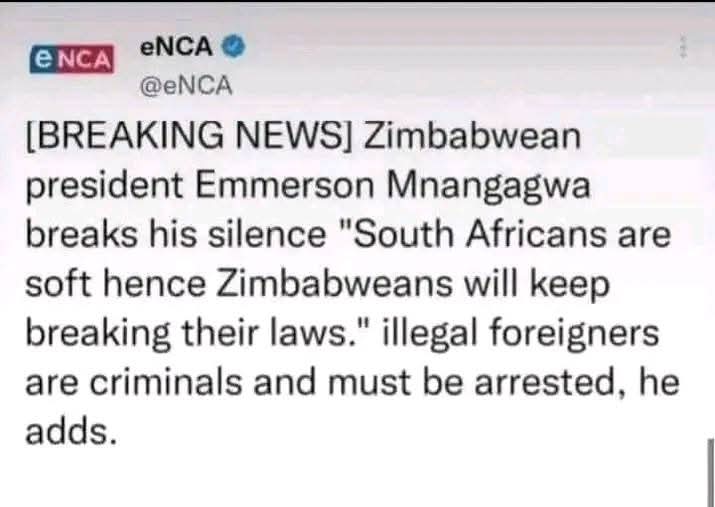Click the blue verified badge beside eNCA

(234, 46)
